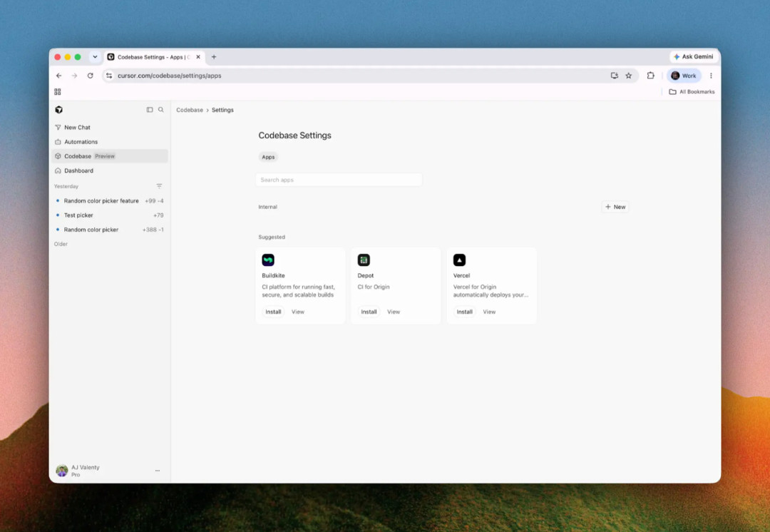Click the 'CI for Origin' description text
770x532 pixels.
click(x=374, y=287)
